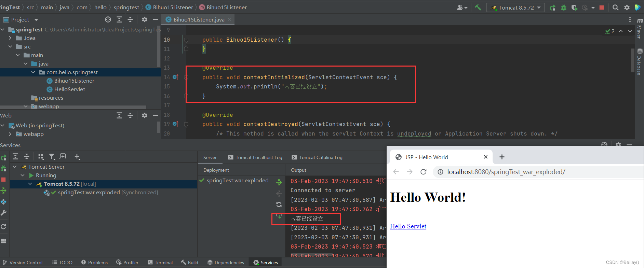Open the Database tool window
Image resolution: width=644 pixels, height=268 pixels.
(x=639, y=62)
